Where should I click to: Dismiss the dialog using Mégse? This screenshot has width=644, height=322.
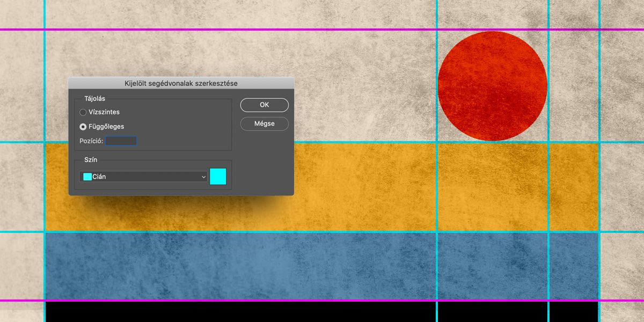coord(264,123)
